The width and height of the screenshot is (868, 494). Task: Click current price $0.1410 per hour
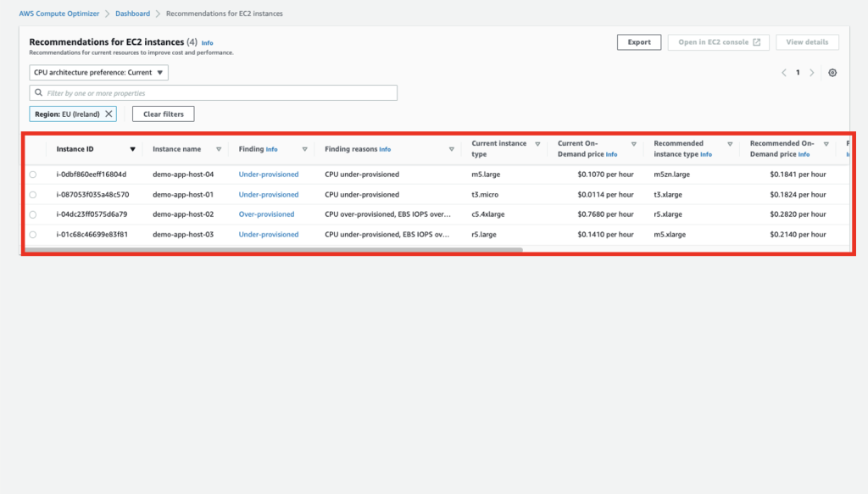point(605,235)
